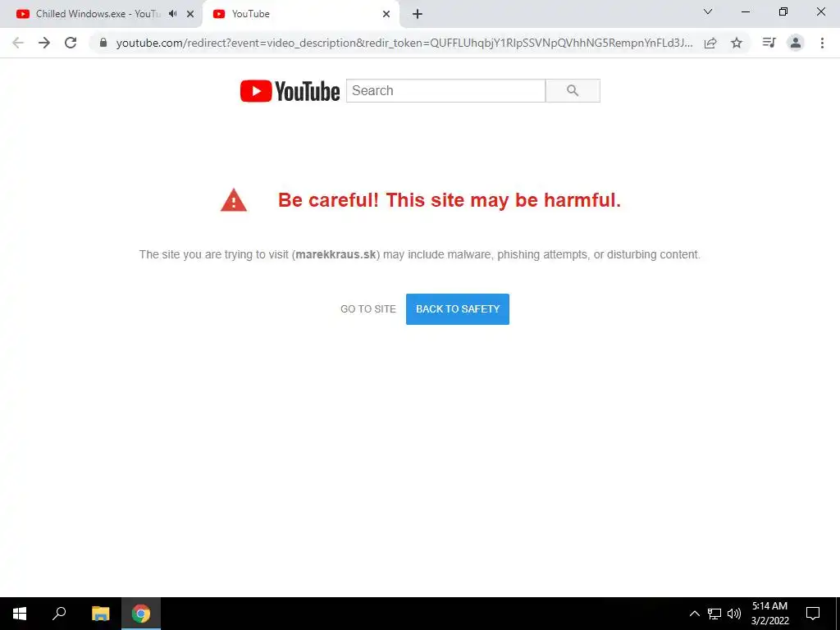Go forward with the forward arrow
Screen dimensions: 840x630
tap(44, 43)
